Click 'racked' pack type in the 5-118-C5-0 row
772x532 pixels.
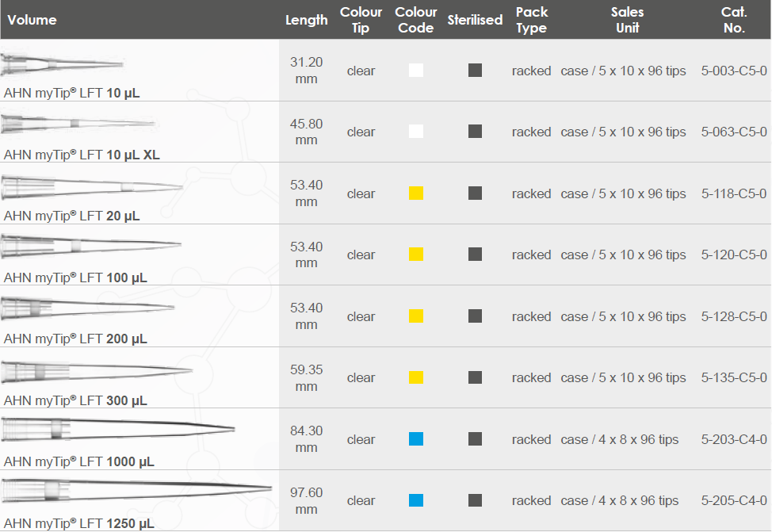(x=531, y=193)
